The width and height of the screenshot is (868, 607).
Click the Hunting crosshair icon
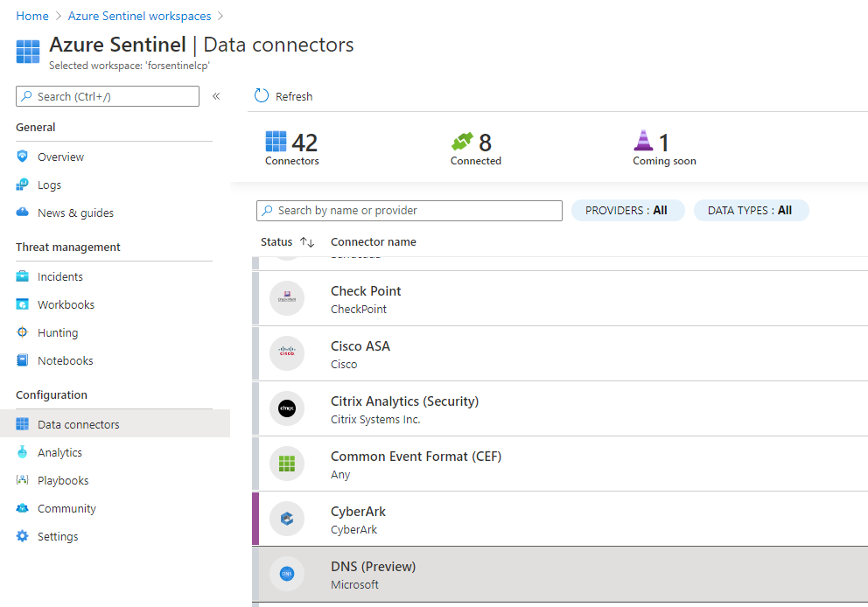22,332
